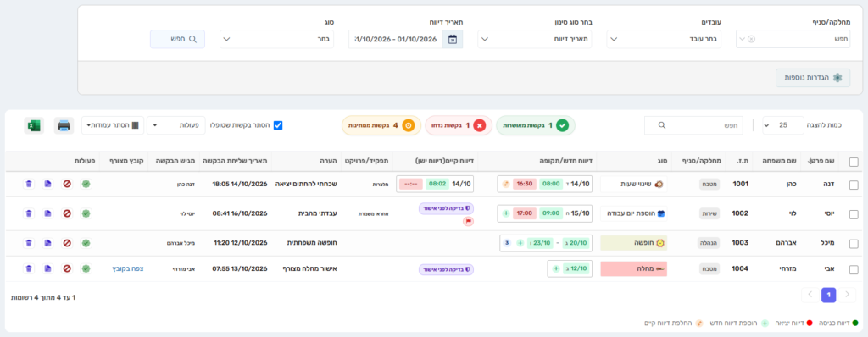Click the 16:30 exit time in row 1001
868x337 pixels.
(526, 184)
